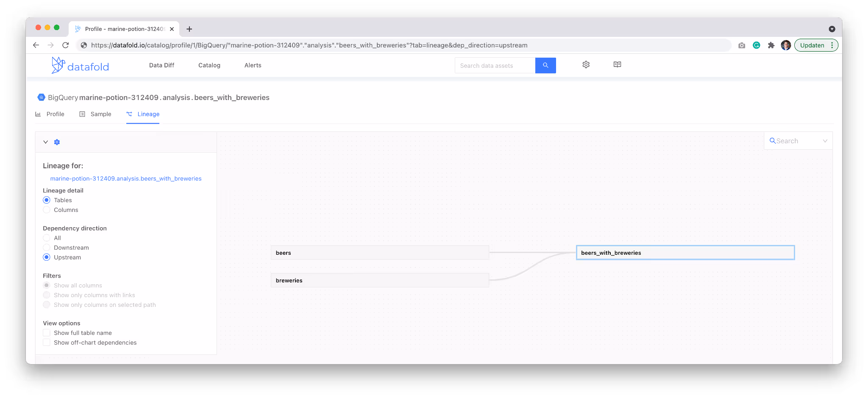Viewport: 868px width, 398px height.
Task: Click the BigQuery hexagon icon
Action: point(41,97)
